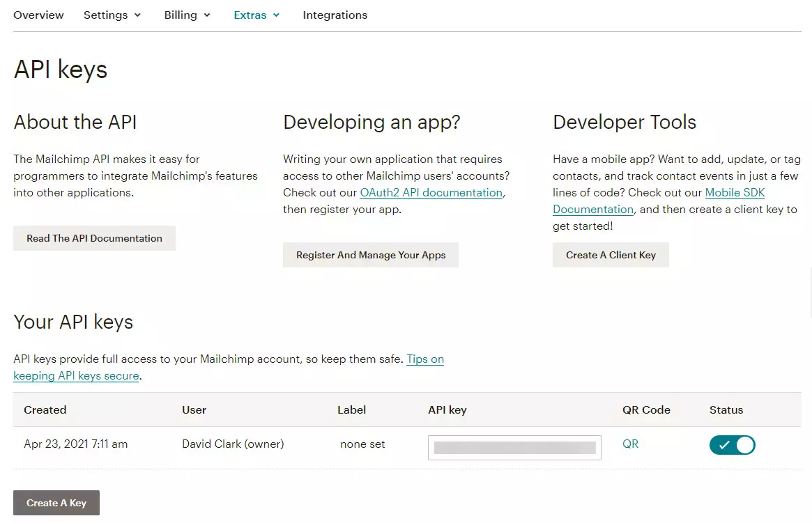Click the Label column header

(351, 409)
